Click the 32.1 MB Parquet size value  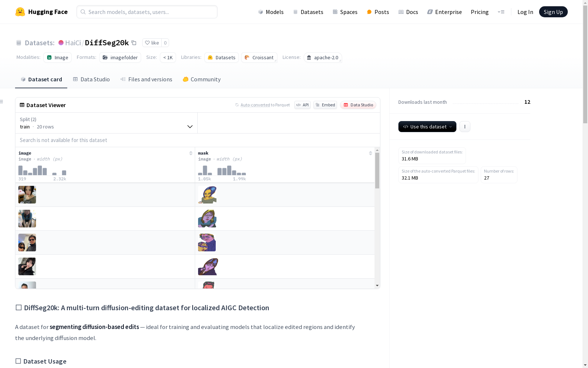410,178
